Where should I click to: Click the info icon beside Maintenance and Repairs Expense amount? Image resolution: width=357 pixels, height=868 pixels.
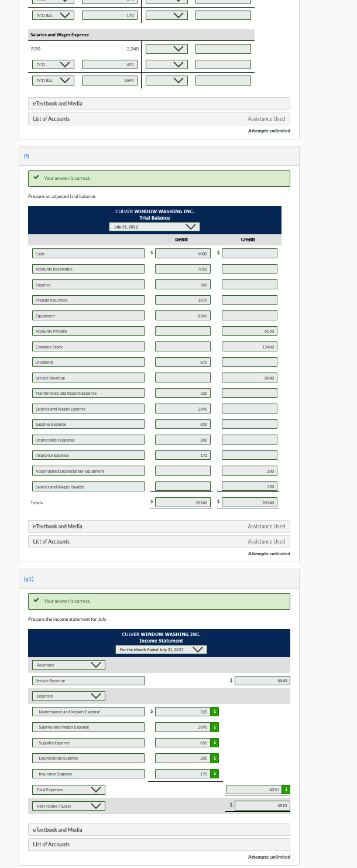click(x=215, y=712)
